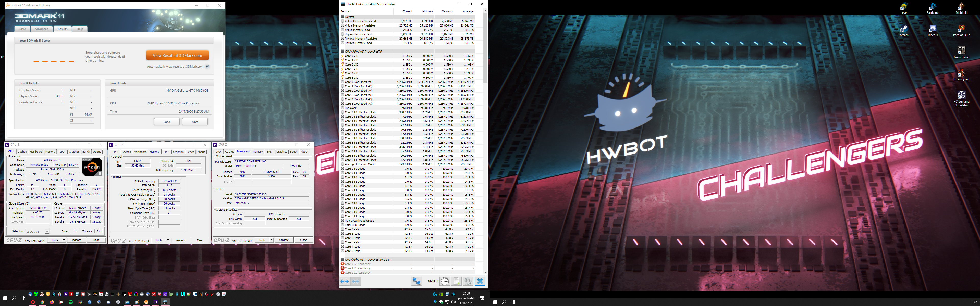Open HWiNFO sensor settings gear icon
980x306 pixels.
(468, 281)
